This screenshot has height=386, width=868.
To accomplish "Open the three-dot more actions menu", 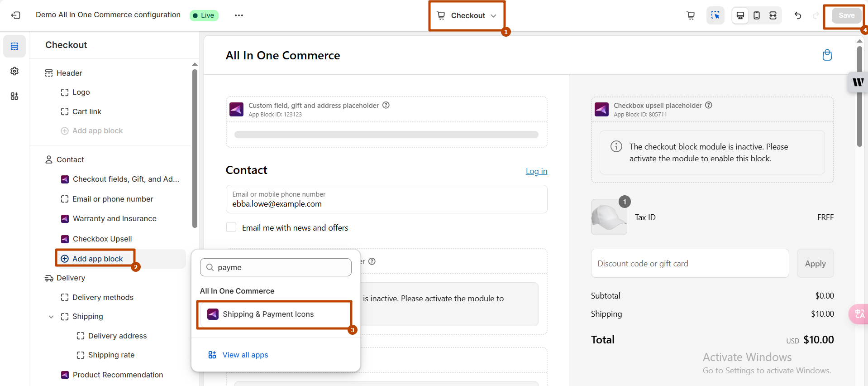I will pos(239,15).
